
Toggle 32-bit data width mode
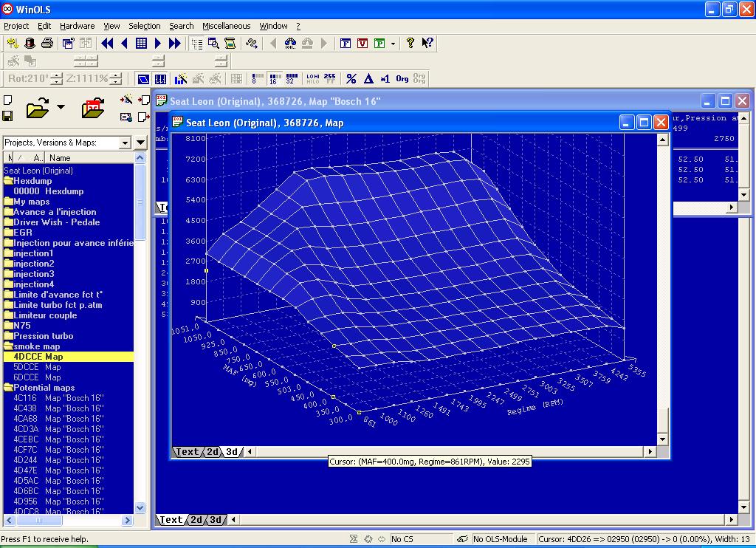[x=291, y=78]
